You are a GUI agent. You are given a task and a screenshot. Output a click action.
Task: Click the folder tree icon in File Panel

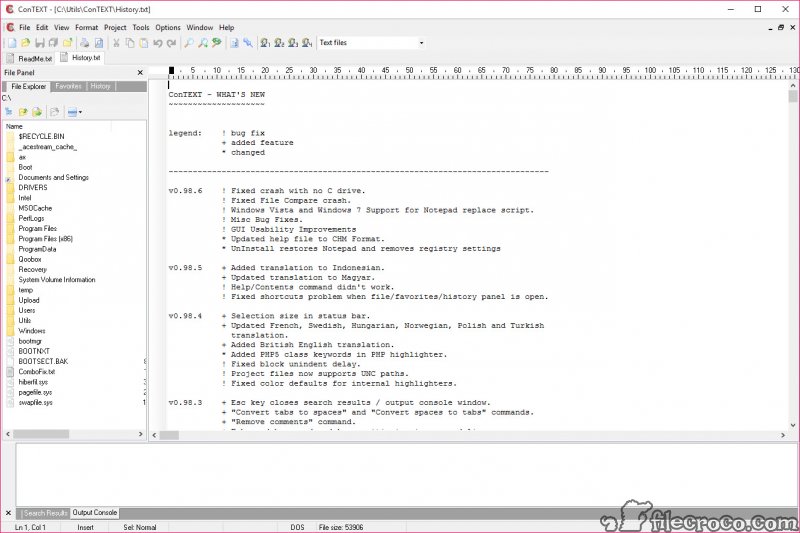click(x=9, y=112)
